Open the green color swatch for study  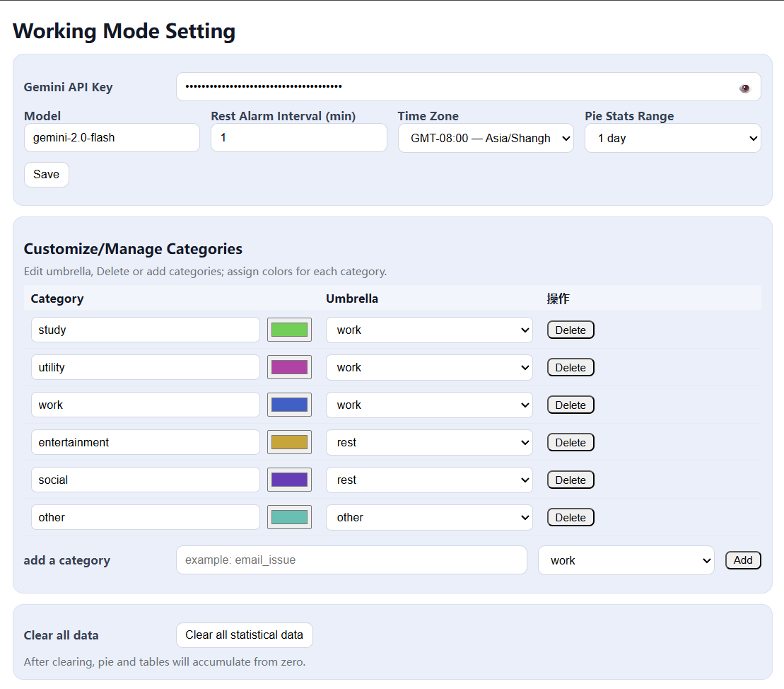(290, 330)
